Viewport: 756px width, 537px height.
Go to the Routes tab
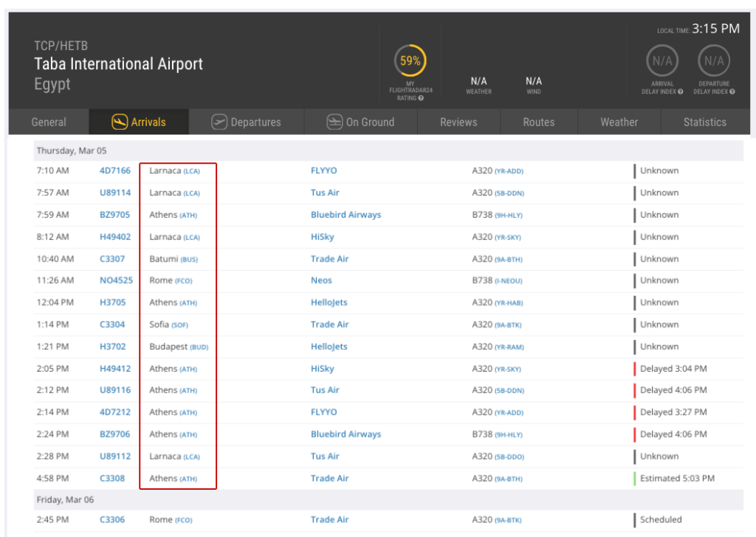[x=538, y=122]
